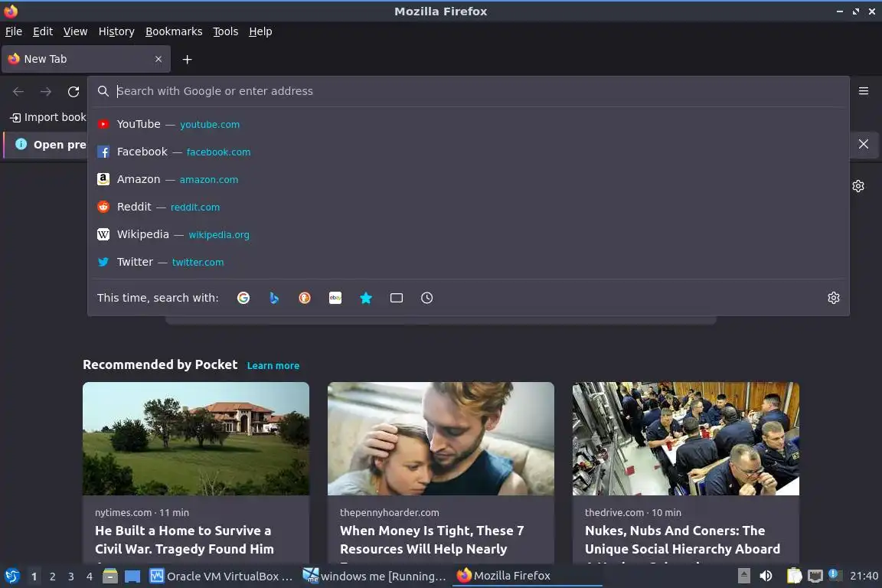Open the Tools menu
This screenshot has height=588, width=882.
point(226,31)
